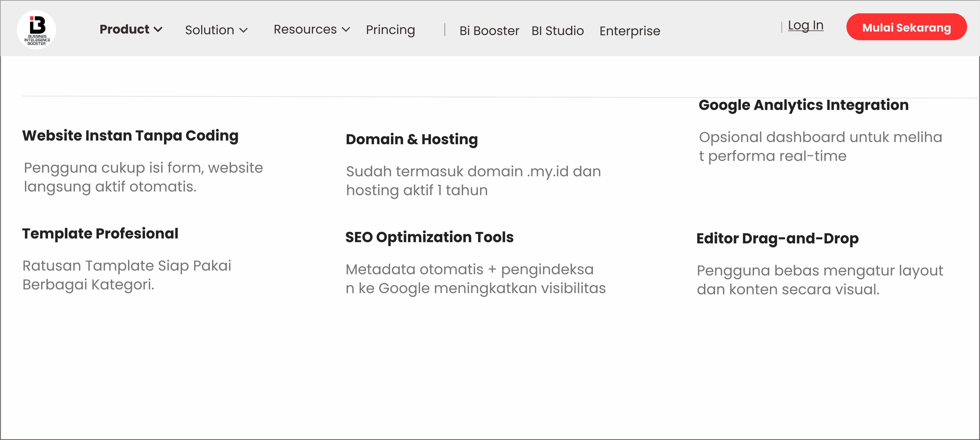Go to the Princing page
Screen dimensions: 980x440
(x=390, y=30)
